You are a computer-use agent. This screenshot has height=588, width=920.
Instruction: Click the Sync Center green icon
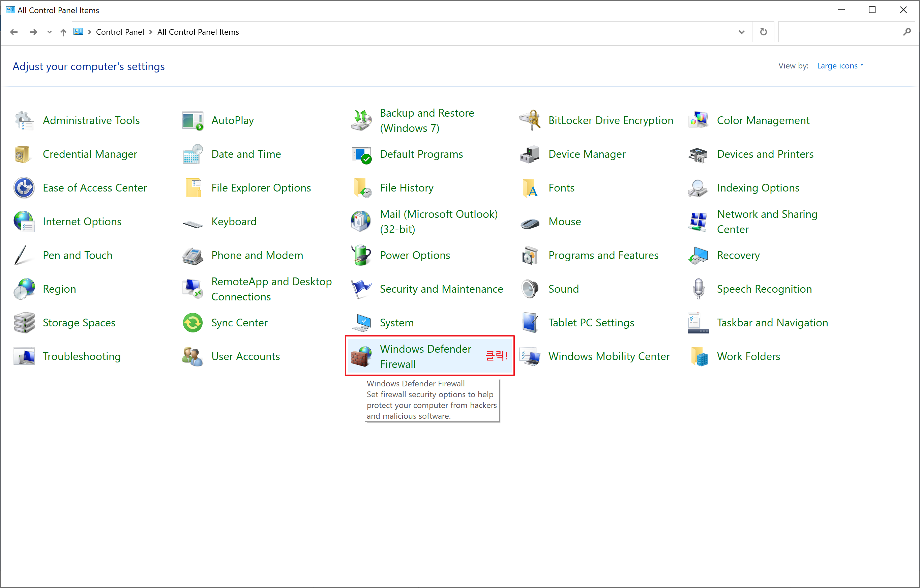pos(192,323)
